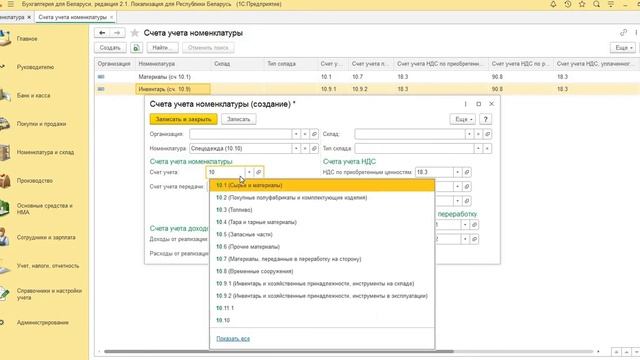Switch to Счета учета номенклатуры tab

coord(72,17)
